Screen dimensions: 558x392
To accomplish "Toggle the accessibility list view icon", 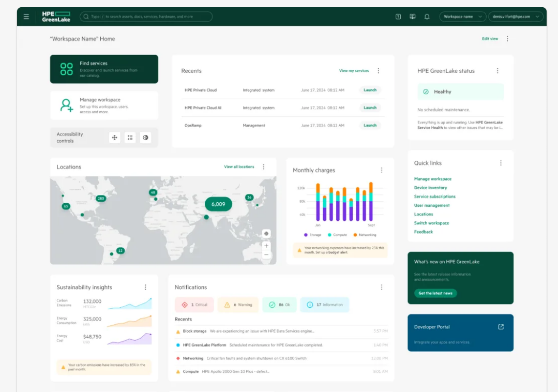I will point(130,138).
